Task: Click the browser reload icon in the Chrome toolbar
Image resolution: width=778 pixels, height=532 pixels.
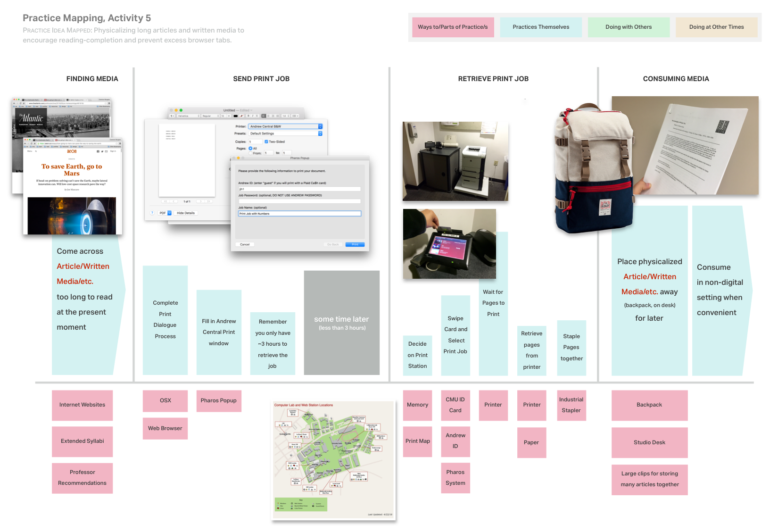Action: tap(32, 143)
